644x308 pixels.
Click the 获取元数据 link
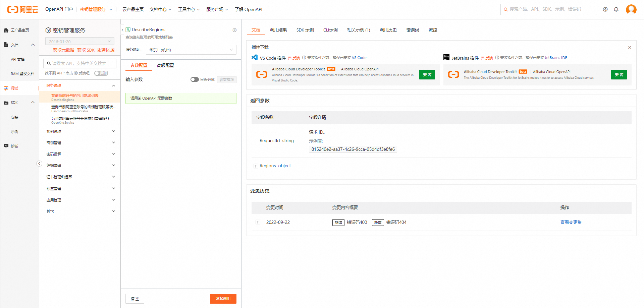63,50
